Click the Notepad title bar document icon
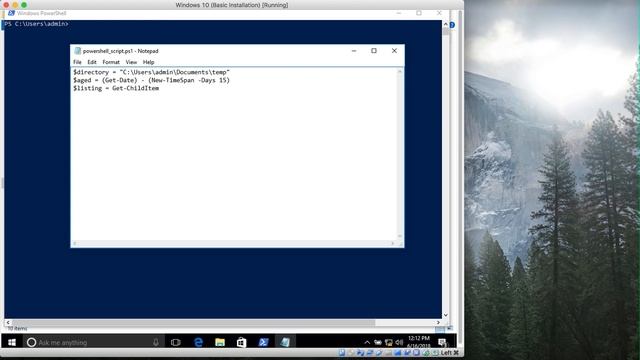 click(77, 51)
